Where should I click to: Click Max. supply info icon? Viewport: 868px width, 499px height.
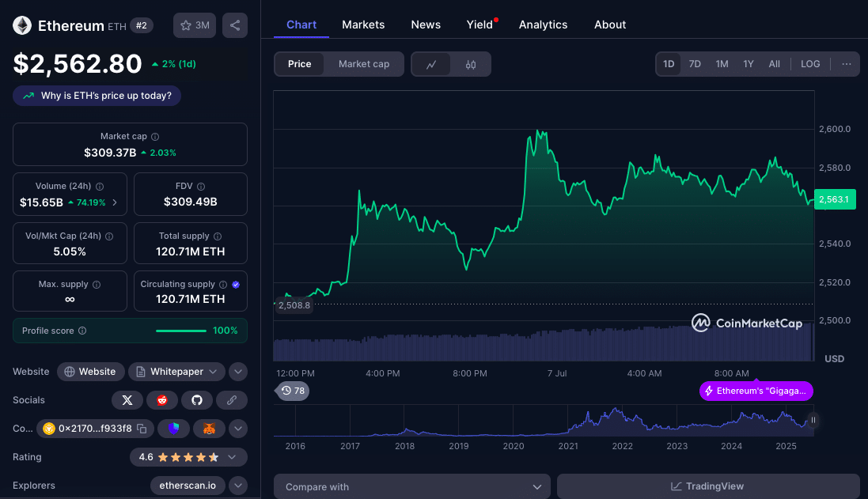97,285
